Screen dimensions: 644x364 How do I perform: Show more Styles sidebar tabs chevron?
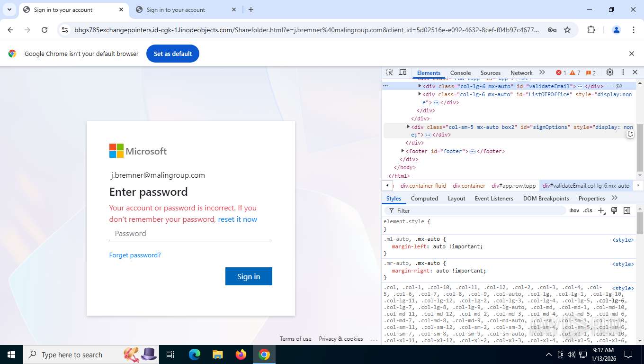coord(615,198)
